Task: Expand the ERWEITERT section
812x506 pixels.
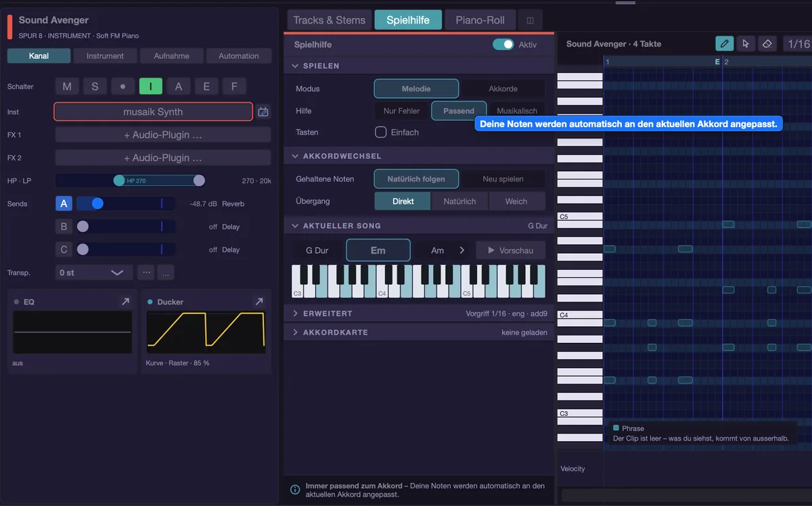Action: pyautogui.click(x=295, y=314)
